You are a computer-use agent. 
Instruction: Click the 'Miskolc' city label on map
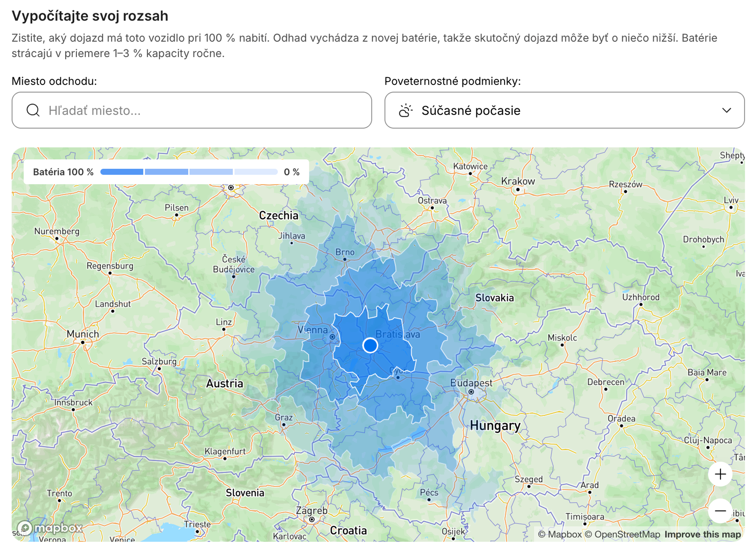[x=562, y=338]
